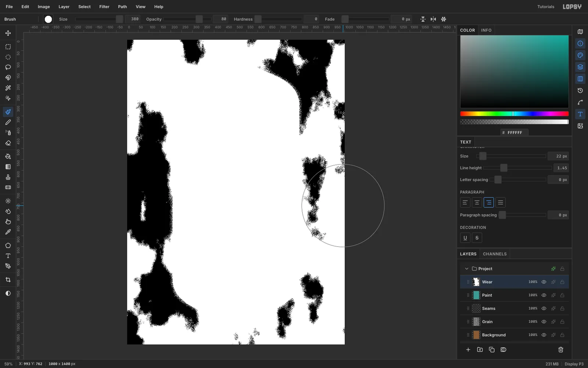The image size is (588, 368).
Task: Justify paragraph text
Action: (501, 202)
